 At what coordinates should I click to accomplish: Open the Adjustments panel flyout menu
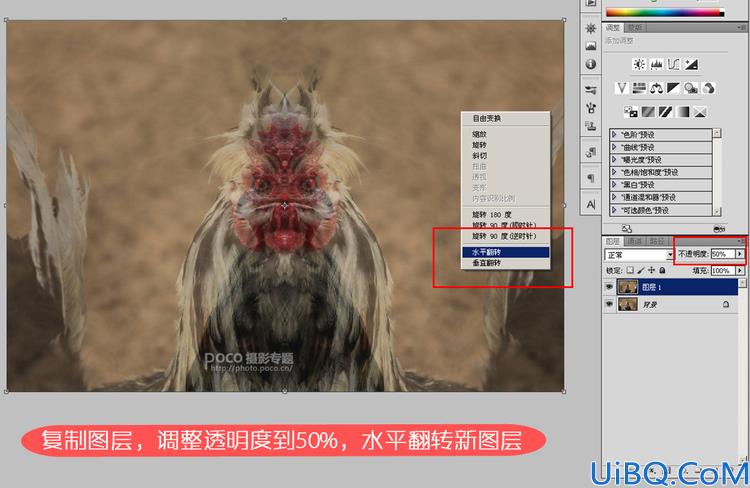click(x=741, y=28)
